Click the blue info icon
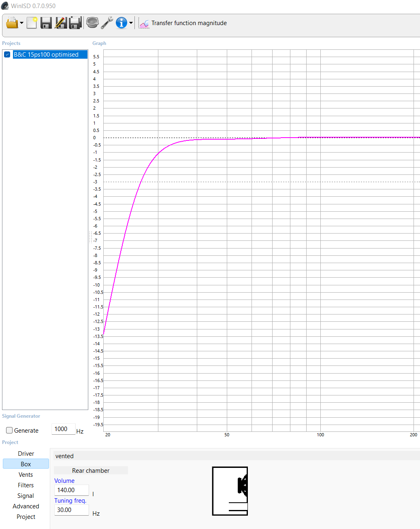The height and width of the screenshot is (529, 420). pyautogui.click(x=122, y=23)
